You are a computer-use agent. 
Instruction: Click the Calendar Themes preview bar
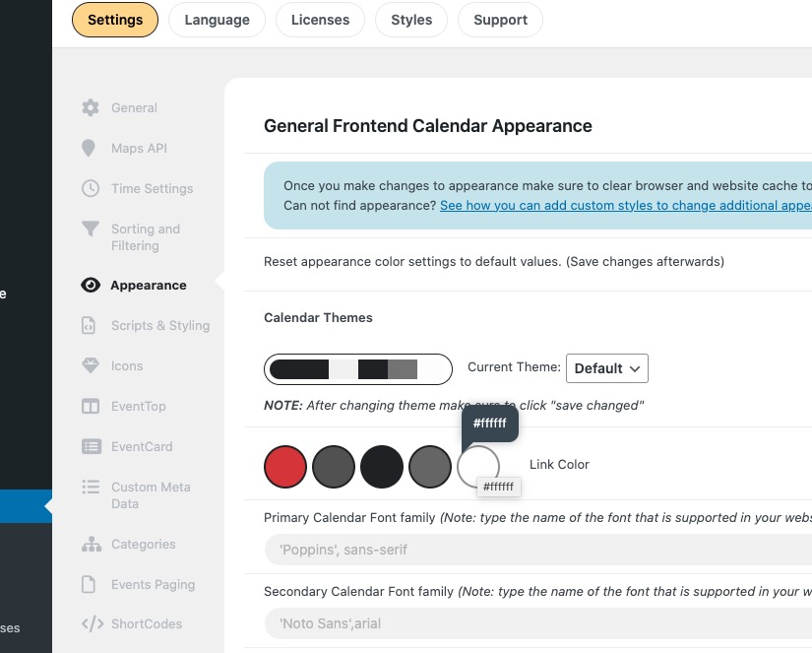[358, 369]
